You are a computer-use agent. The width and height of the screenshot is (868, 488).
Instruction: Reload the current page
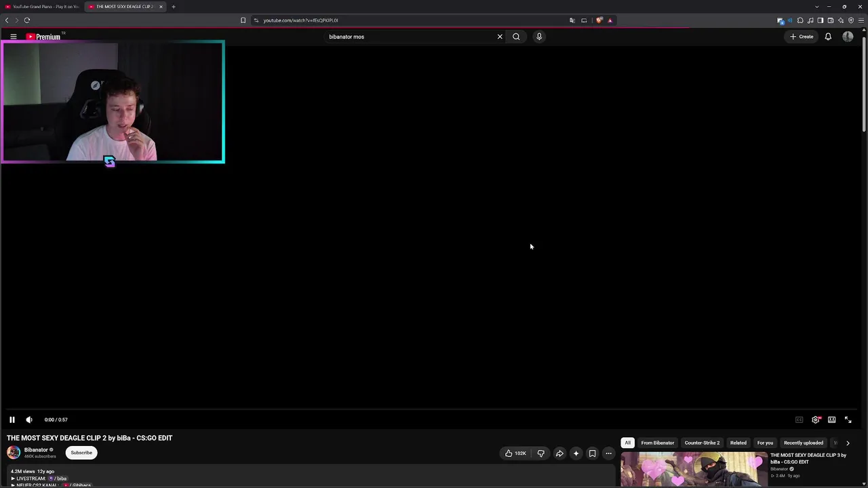tap(27, 20)
